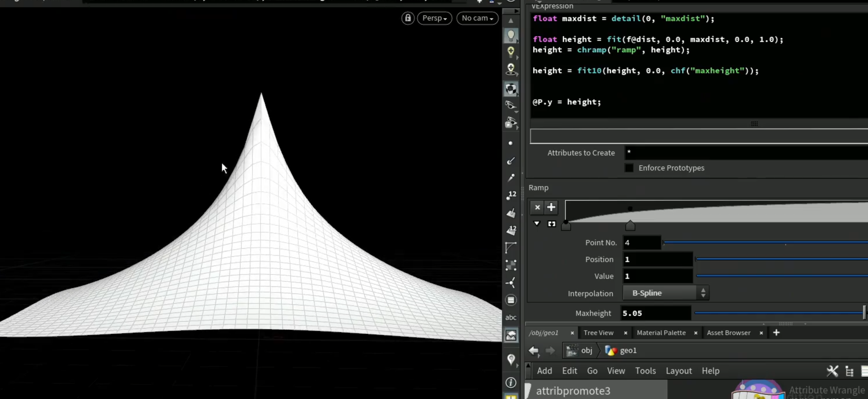Click the tree list view icon
This screenshot has width=868, height=399.
click(x=849, y=371)
